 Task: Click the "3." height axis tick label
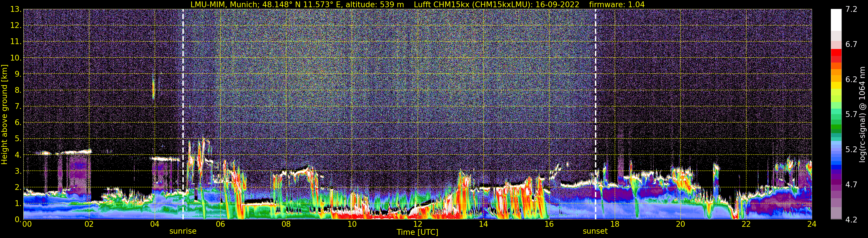(18, 171)
